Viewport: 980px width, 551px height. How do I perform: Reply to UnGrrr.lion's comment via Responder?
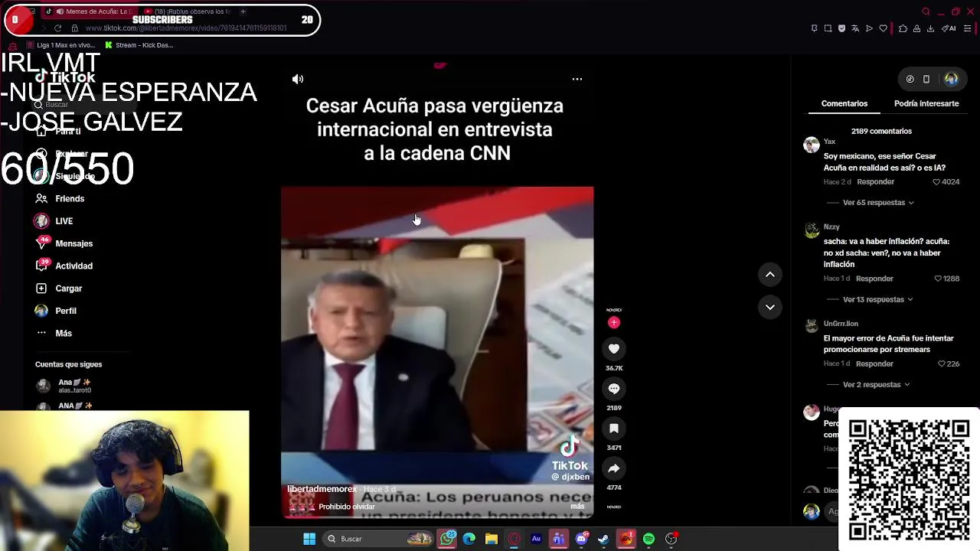(x=874, y=364)
